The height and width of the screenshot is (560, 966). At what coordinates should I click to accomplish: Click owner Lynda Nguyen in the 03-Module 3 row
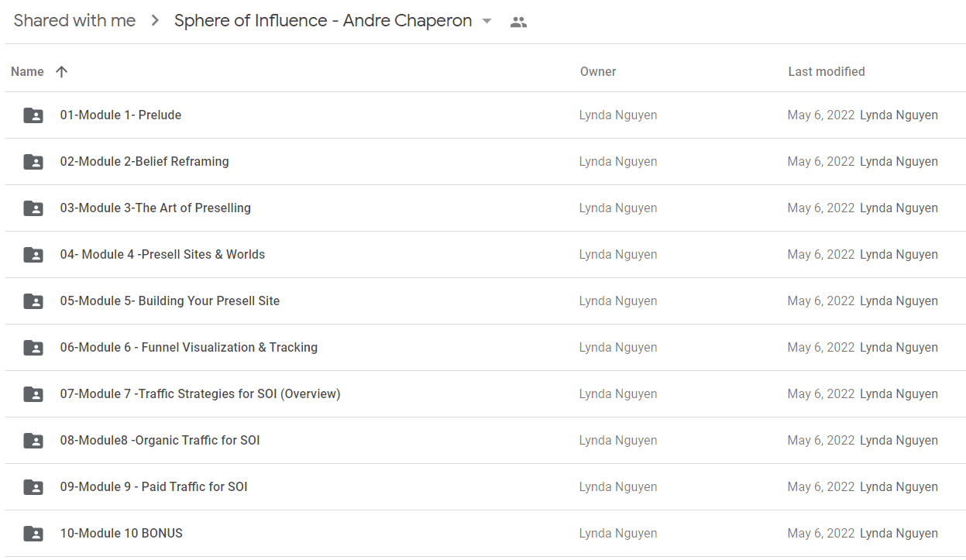click(x=618, y=208)
